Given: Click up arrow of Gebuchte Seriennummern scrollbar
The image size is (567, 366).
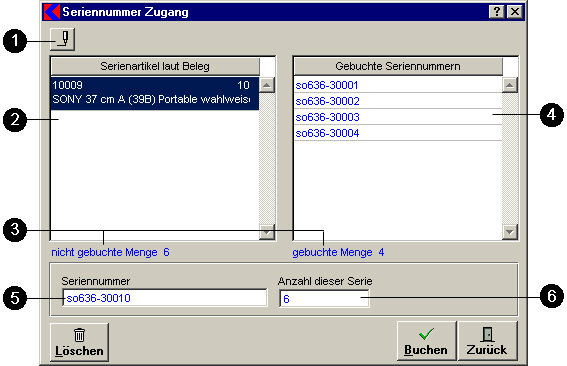Looking at the screenshot, I should click(x=510, y=85).
